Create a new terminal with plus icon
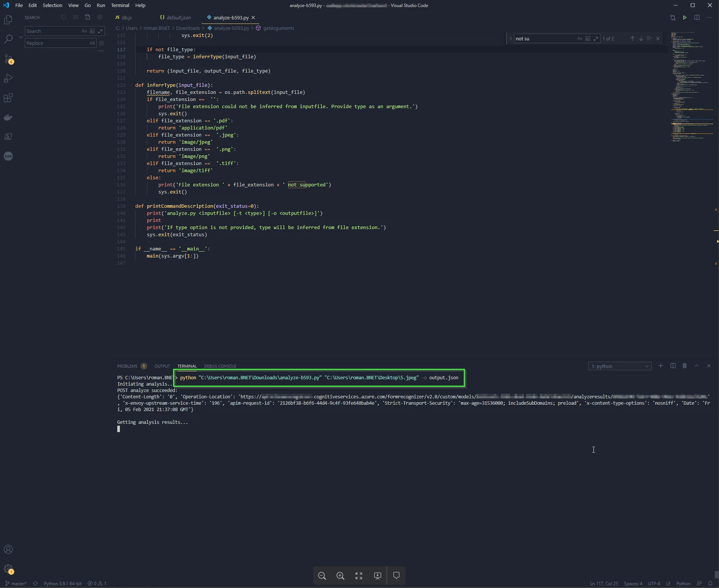Image resolution: width=719 pixels, height=588 pixels. click(x=661, y=366)
